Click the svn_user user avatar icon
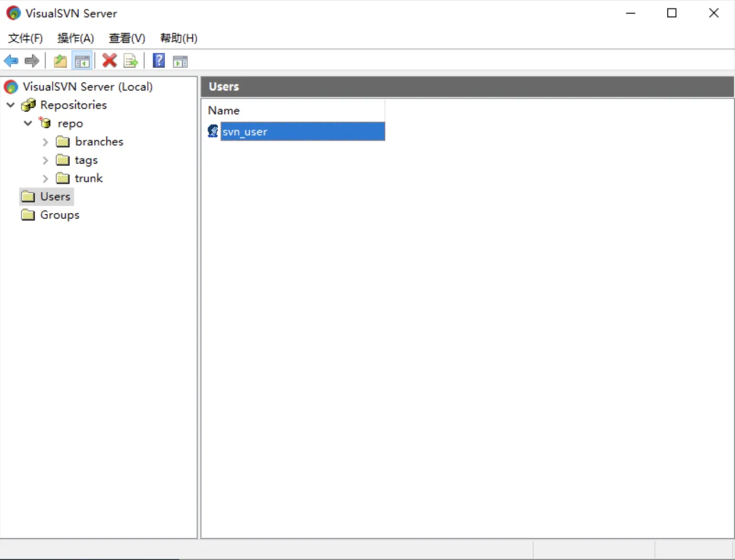This screenshot has width=735, height=560. [213, 131]
